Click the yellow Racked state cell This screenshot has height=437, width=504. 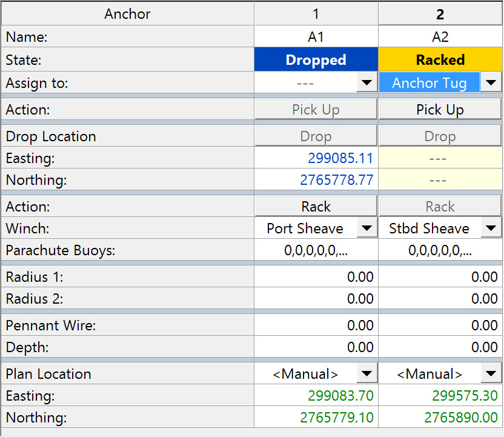coord(440,60)
